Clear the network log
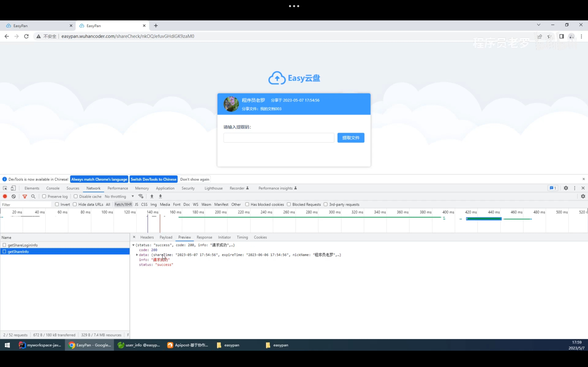 point(14,196)
